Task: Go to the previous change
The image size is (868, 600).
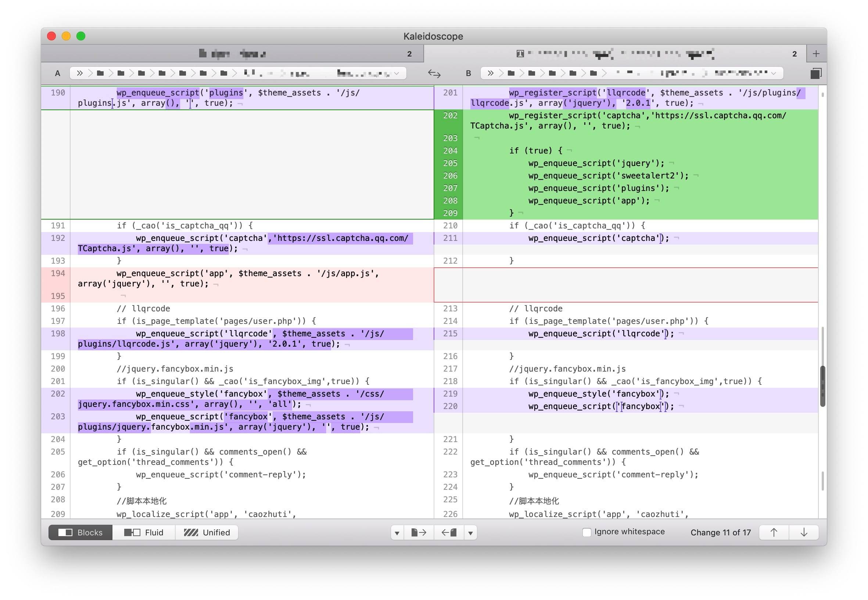Action: tap(774, 532)
